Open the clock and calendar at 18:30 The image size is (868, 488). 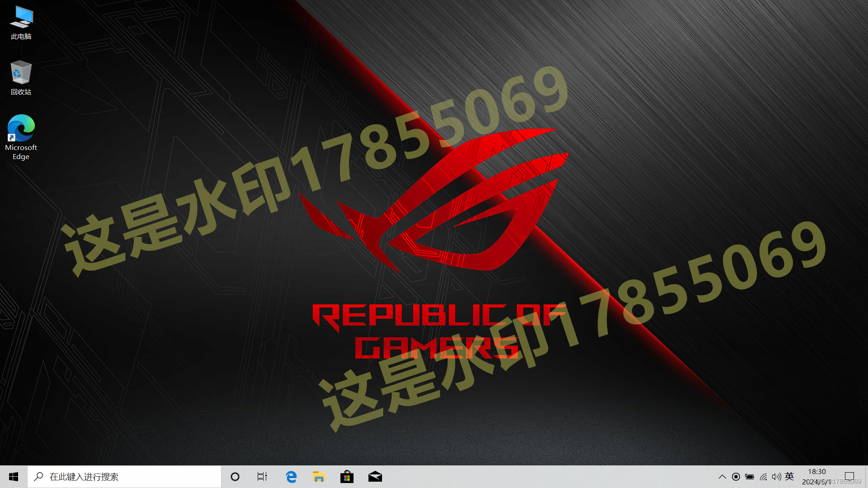pos(817,477)
